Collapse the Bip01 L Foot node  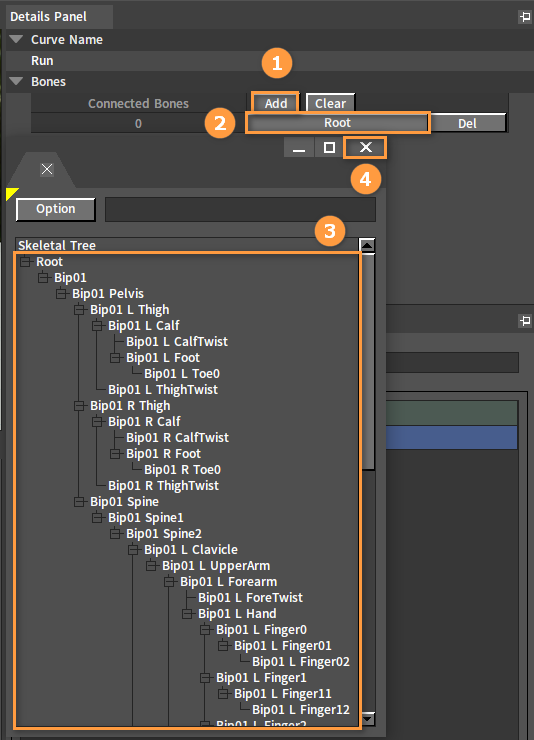click(115, 358)
